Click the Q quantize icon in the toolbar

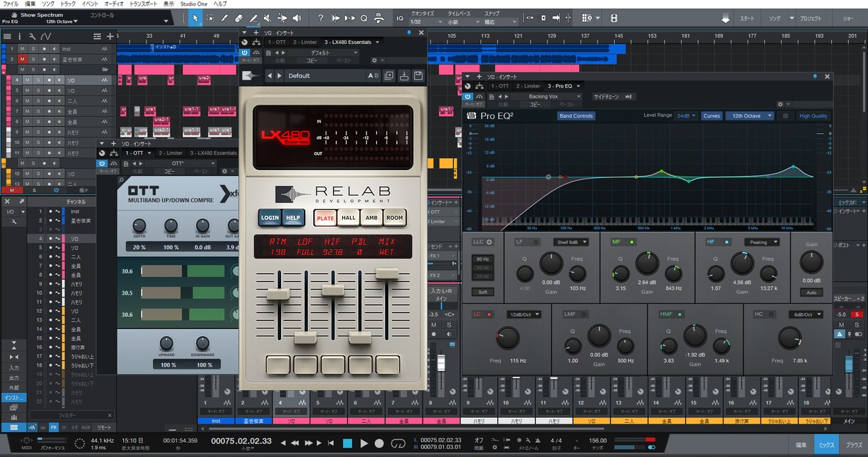(x=364, y=18)
